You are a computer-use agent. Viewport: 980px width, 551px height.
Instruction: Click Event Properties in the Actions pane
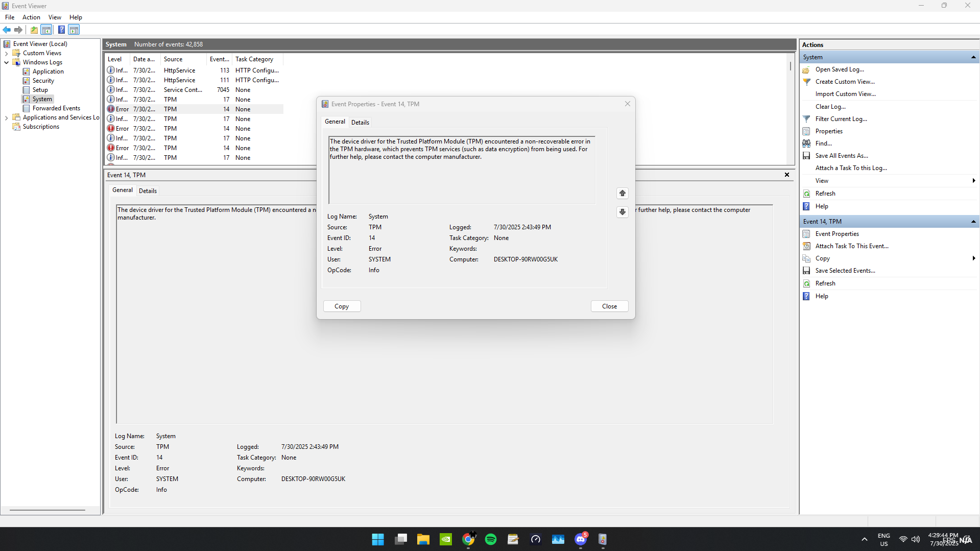point(837,234)
